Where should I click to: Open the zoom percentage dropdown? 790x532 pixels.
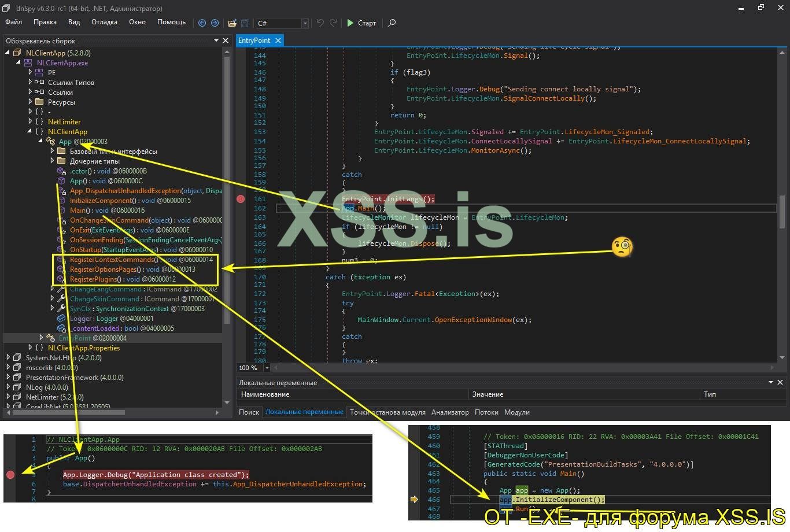click(267, 368)
